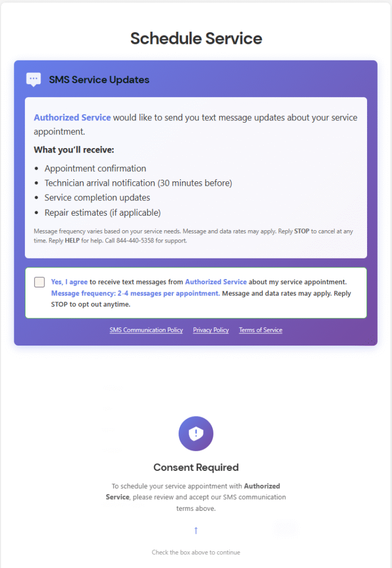This screenshot has width=392, height=568.
Task: Click the "Consent Required" heading
Action: pyautogui.click(x=196, y=467)
